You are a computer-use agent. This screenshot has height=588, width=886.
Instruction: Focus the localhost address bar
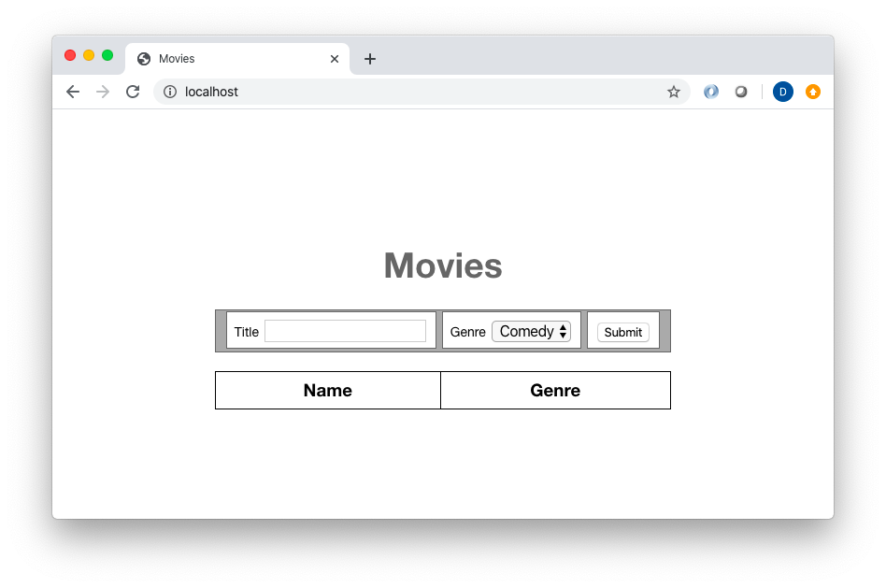tap(422, 92)
